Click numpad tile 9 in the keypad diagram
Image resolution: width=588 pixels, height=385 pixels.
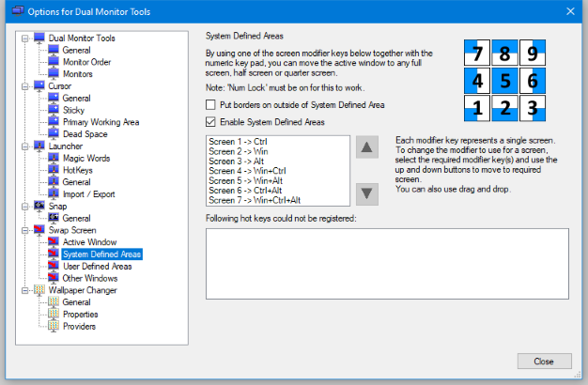pyautogui.click(x=533, y=53)
